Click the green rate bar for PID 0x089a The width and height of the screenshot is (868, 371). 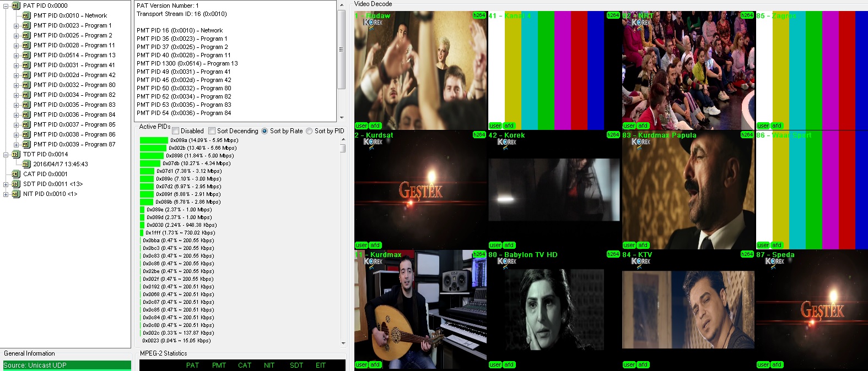(154, 140)
